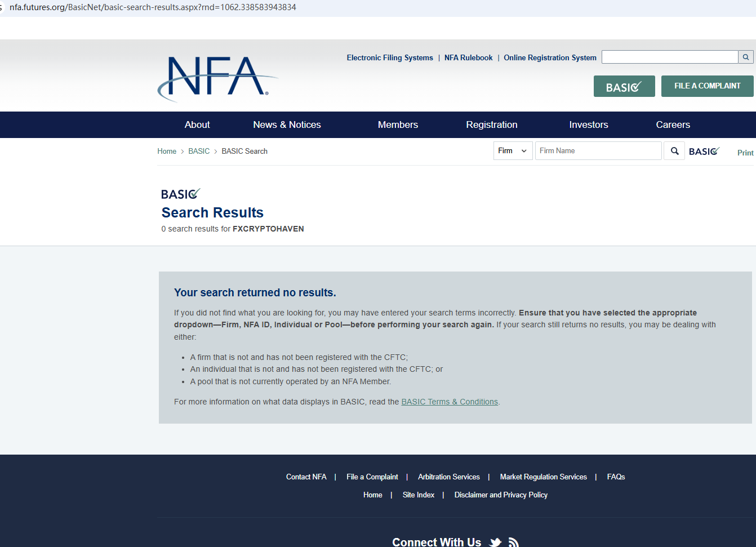Open Disclaimer and Privacy Policy link

click(501, 495)
